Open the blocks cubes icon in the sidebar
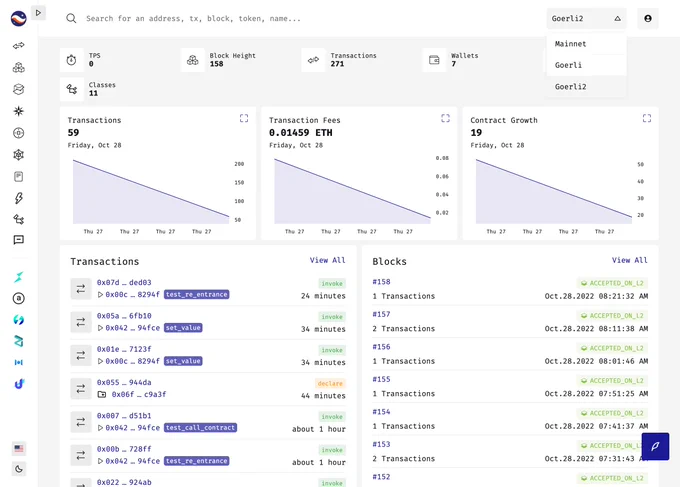Screen dimensions: 680x487 (x=19, y=68)
